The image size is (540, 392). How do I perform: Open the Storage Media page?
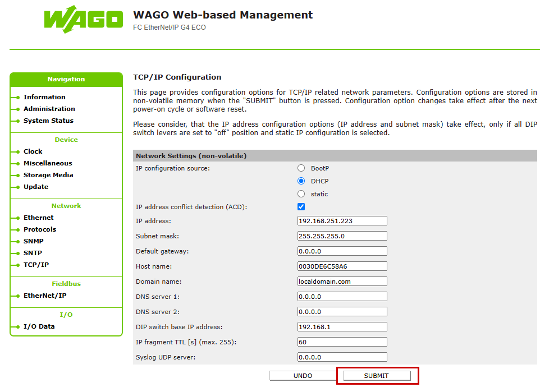(x=48, y=175)
